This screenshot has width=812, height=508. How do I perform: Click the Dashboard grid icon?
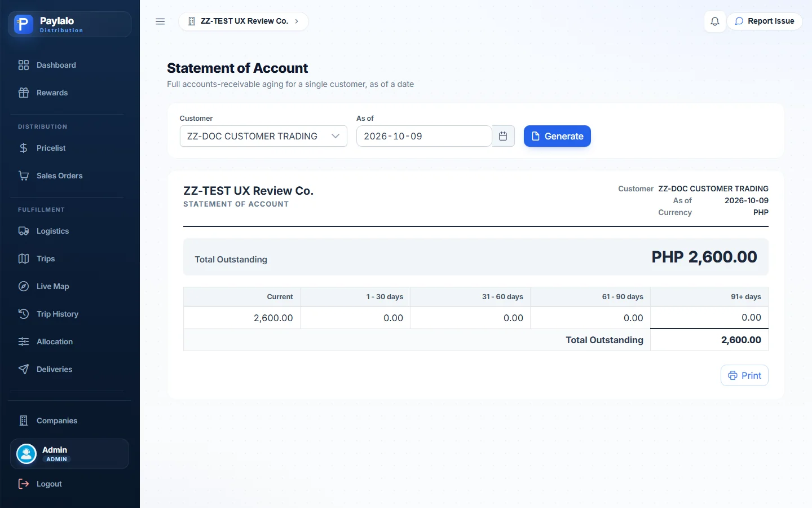click(24, 65)
